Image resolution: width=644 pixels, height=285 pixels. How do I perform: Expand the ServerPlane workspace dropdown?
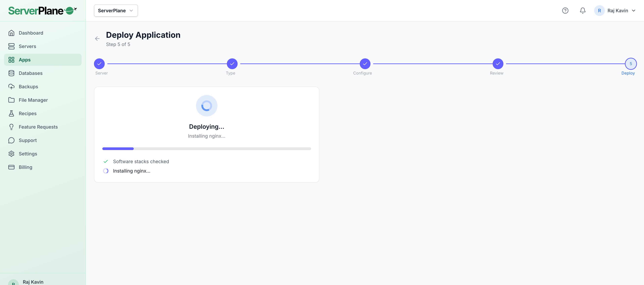pyautogui.click(x=116, y=11)
